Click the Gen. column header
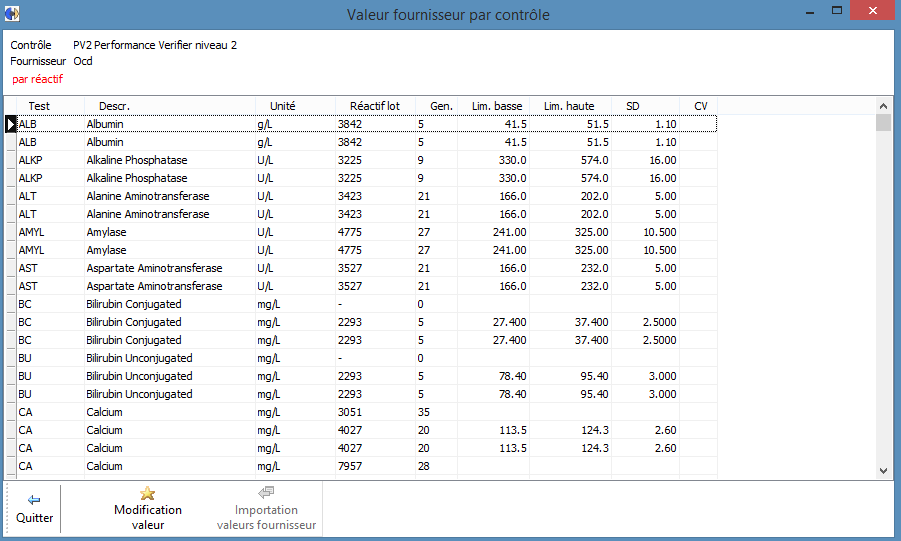901x541 pixels. coord(441,106)
